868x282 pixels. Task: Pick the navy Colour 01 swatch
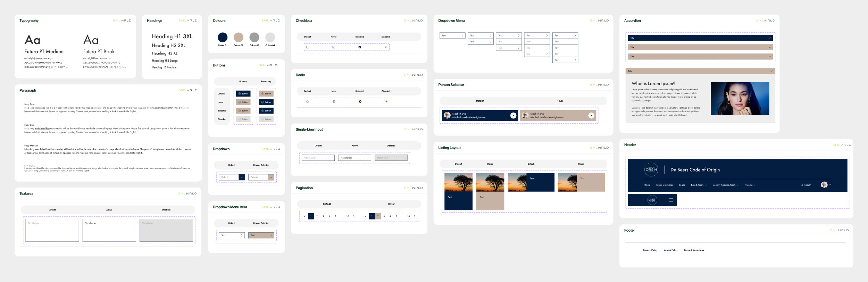coord(223,37)
